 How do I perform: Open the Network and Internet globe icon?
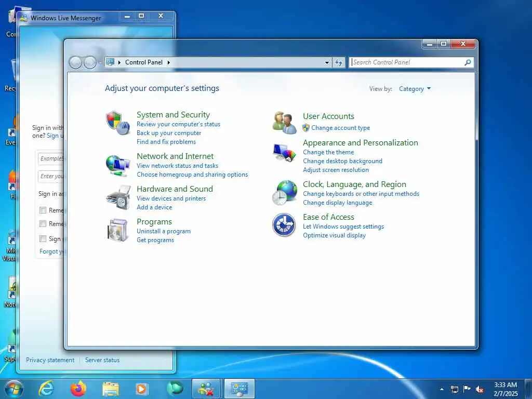point(118,166)
